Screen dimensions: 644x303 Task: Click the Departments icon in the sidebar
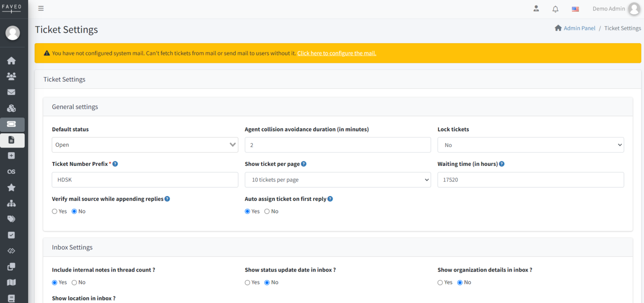pyautogui.click(x=12, y=108)
